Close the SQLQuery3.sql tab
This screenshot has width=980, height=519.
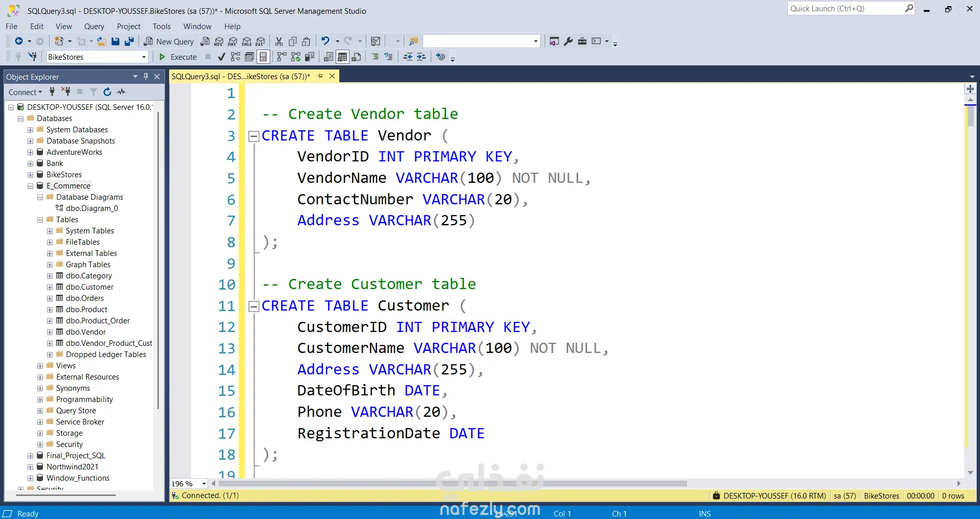[332, 76]
